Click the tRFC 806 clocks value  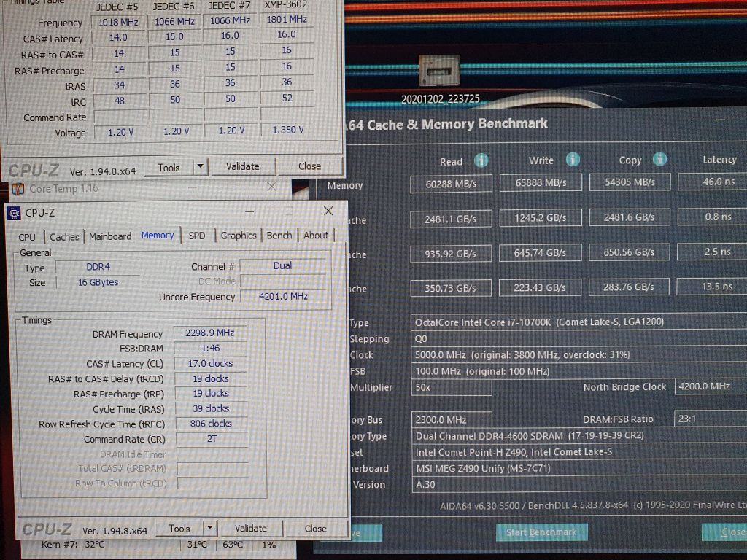click(212, 424)
